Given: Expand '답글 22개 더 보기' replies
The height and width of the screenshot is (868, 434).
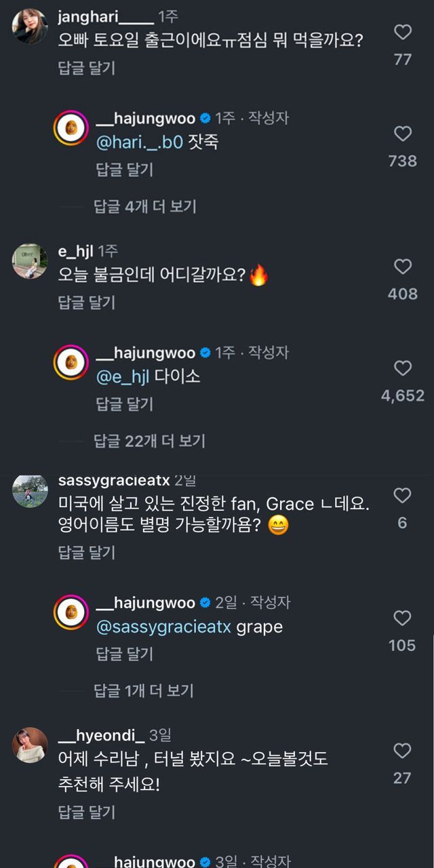Looking at the screenshot, I should 149,441.
